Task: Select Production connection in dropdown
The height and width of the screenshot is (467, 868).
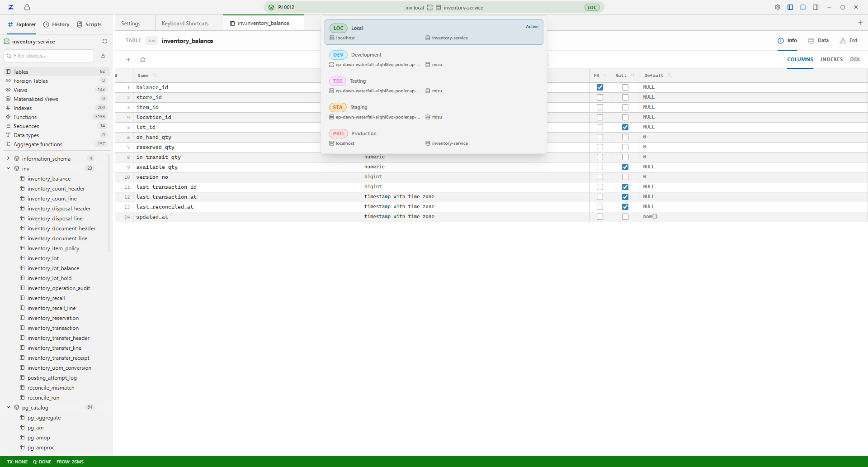Action: point(434,138)
